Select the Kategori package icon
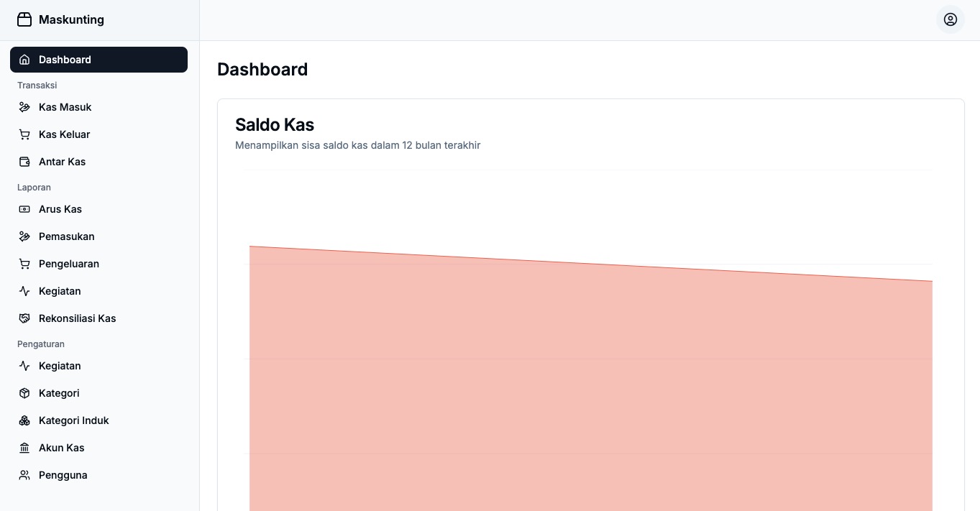Viewport: 980px width, 511px height. (x=24, y=393)
